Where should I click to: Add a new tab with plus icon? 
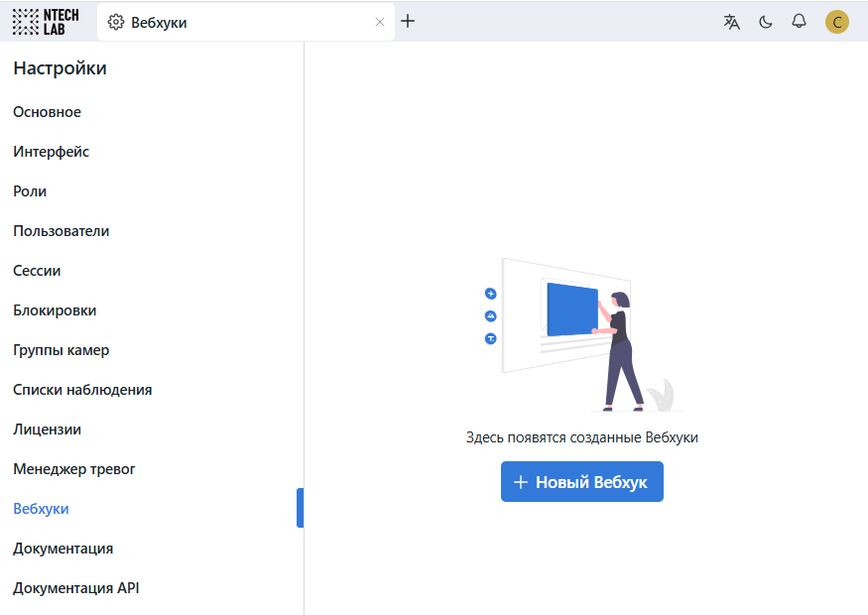coord(408,22)
